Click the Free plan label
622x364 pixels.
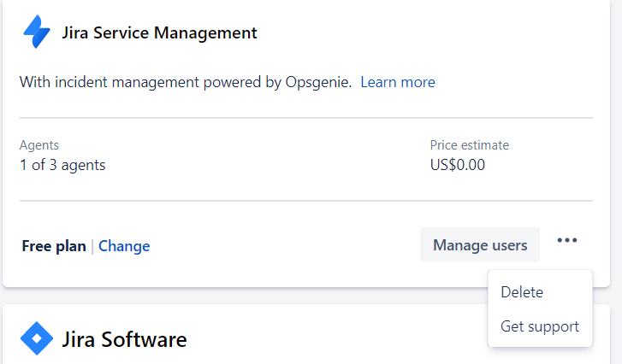54,246
